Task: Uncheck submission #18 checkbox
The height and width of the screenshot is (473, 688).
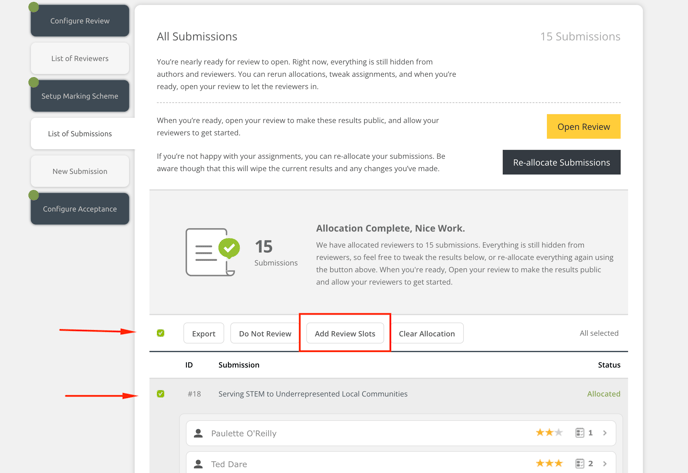Action: (161, 394)
